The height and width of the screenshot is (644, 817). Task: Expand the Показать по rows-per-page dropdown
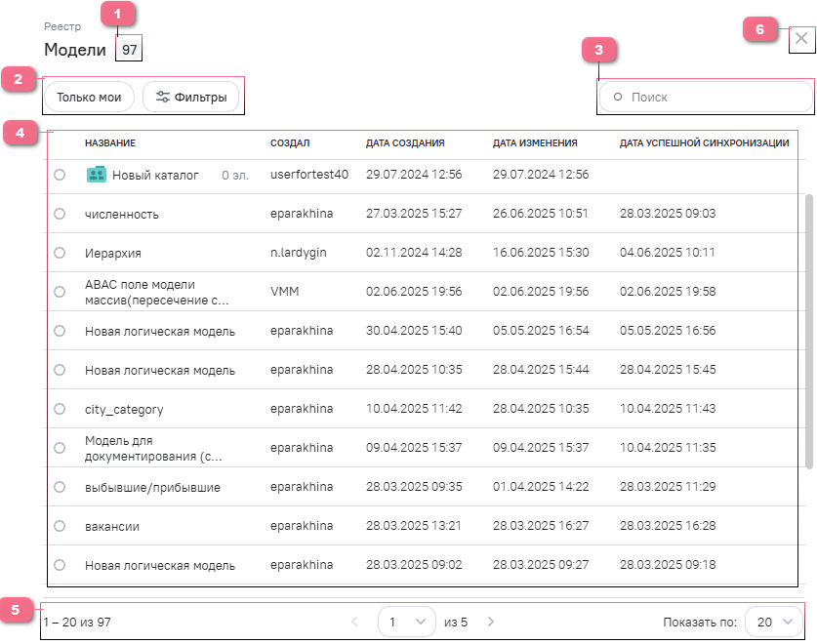point(775,622)
